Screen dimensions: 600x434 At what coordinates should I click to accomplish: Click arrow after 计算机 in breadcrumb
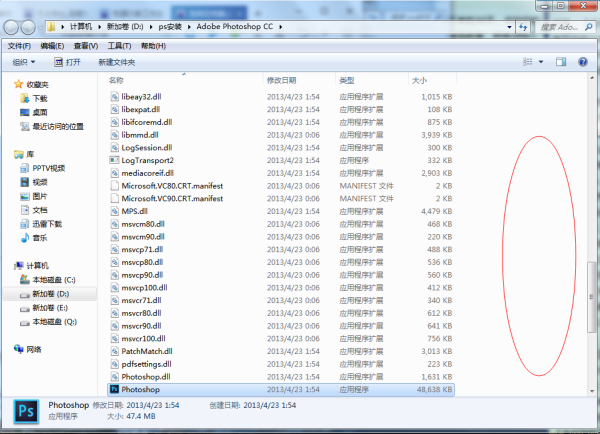click(x=99, y=27)
